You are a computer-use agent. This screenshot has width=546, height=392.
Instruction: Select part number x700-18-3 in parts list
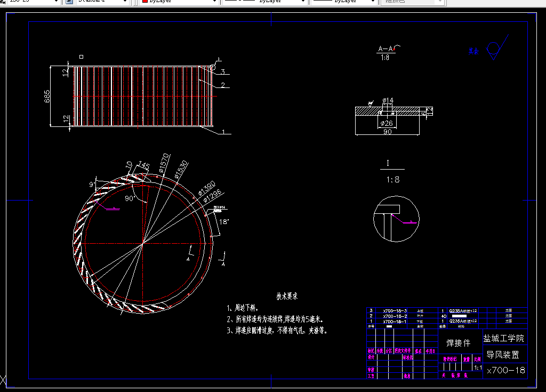point(395,311)
